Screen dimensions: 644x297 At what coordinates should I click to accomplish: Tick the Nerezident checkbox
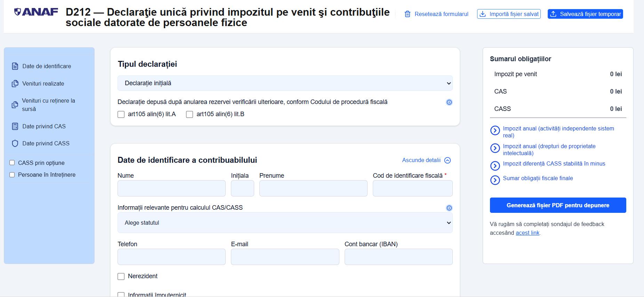(x=121, y=276)
